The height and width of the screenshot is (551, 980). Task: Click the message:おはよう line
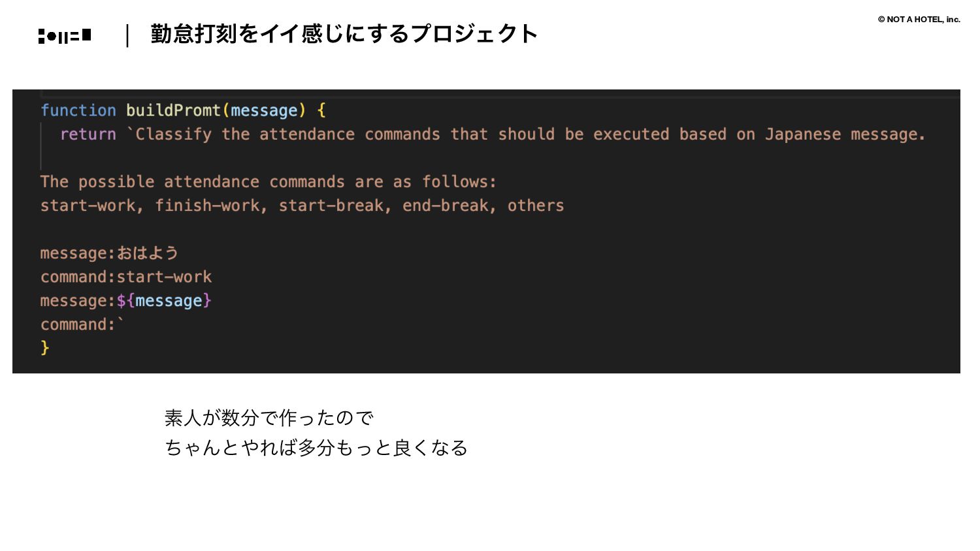tap(109, 253)
